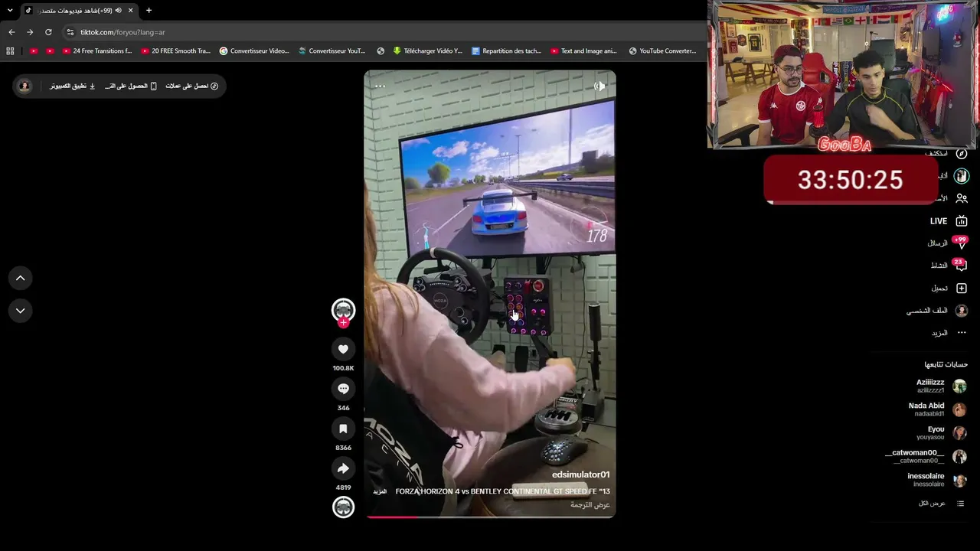The height and width of the screenshot is (551, 980).
Task: Open profile (الملف الشخصي) in the sidebar
Action: (937, 311)
